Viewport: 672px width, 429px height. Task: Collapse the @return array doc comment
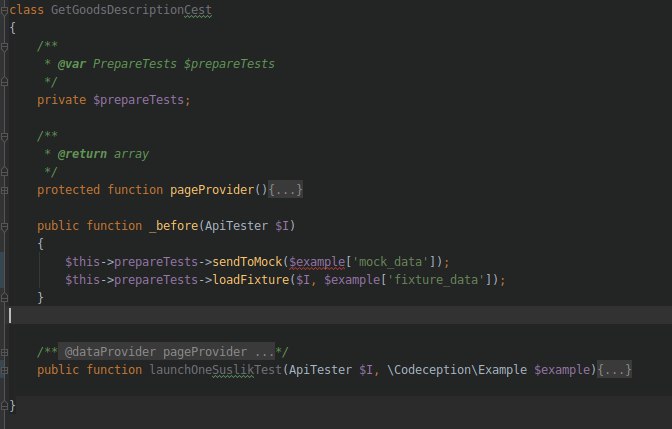4,136
